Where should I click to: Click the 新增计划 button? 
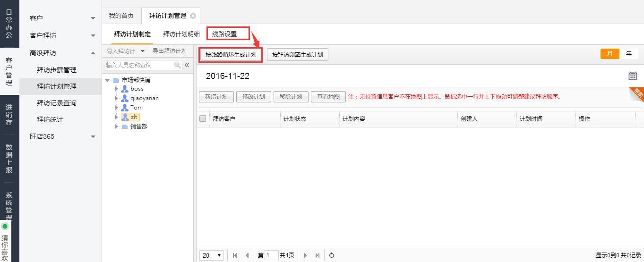(x=216, y=97)
